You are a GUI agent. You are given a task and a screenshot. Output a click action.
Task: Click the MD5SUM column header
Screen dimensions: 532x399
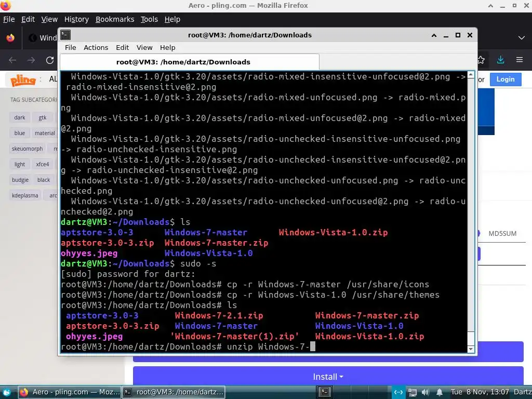[x=502, y=233]
